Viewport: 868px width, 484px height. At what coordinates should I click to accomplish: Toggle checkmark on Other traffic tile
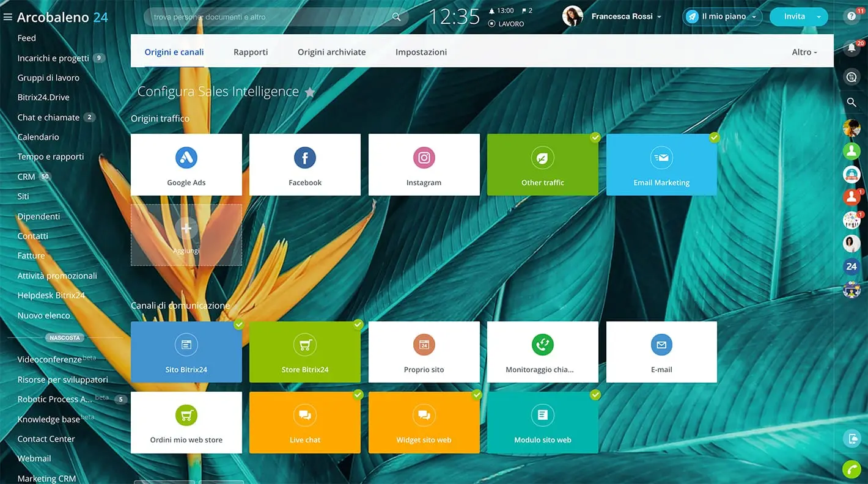pos(595,137)
